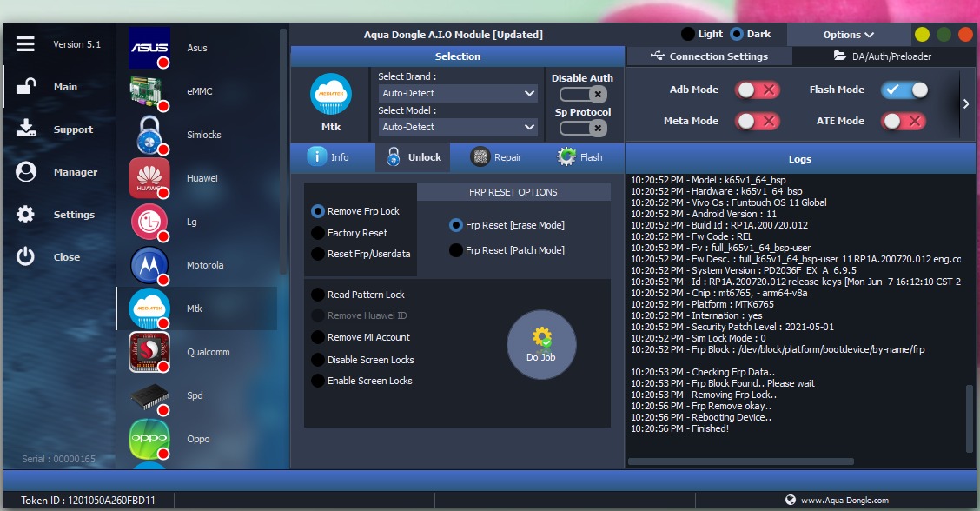Expand more modes with right chevron
Viewport: 980px width, 511px height.
point(966,103)
